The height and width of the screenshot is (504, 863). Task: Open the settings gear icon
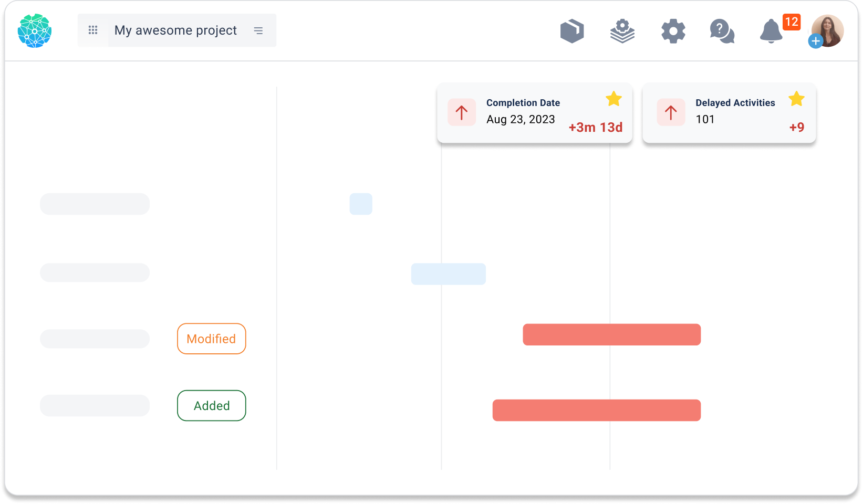pos(673,31)
